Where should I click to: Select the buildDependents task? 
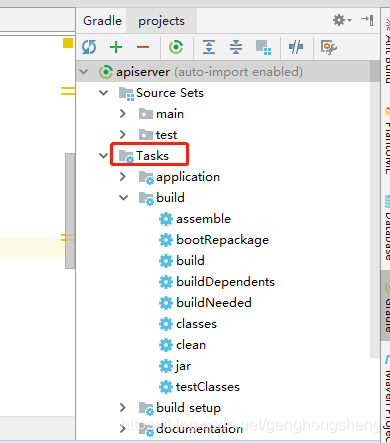[x=217, y=282]
